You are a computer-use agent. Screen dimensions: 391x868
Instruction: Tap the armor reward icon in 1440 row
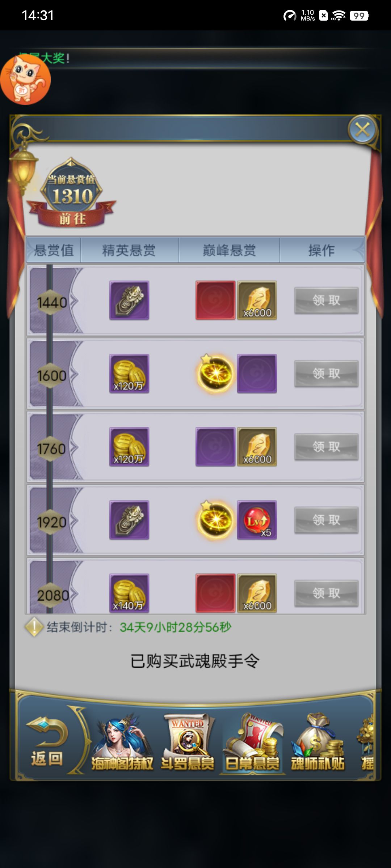point(129,300)
